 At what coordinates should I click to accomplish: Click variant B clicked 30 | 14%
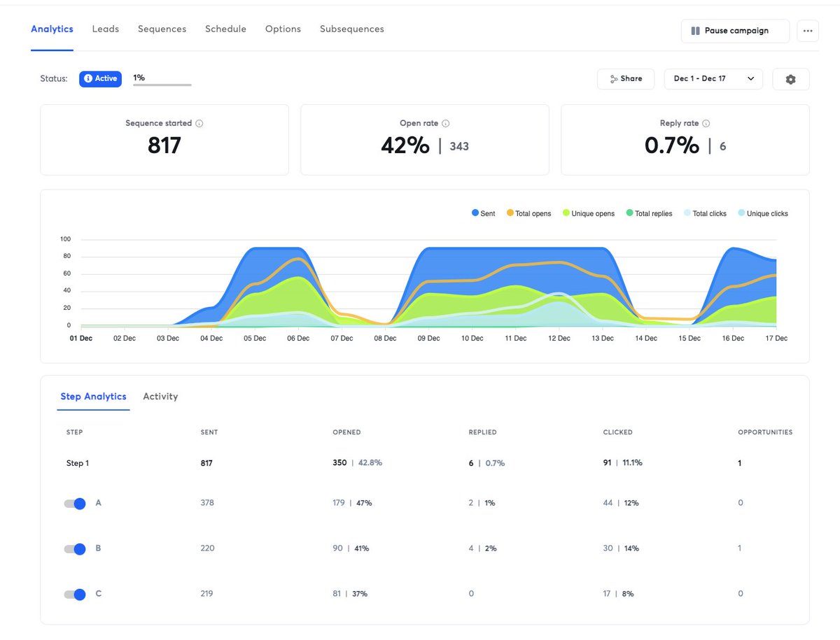(621, 548)
